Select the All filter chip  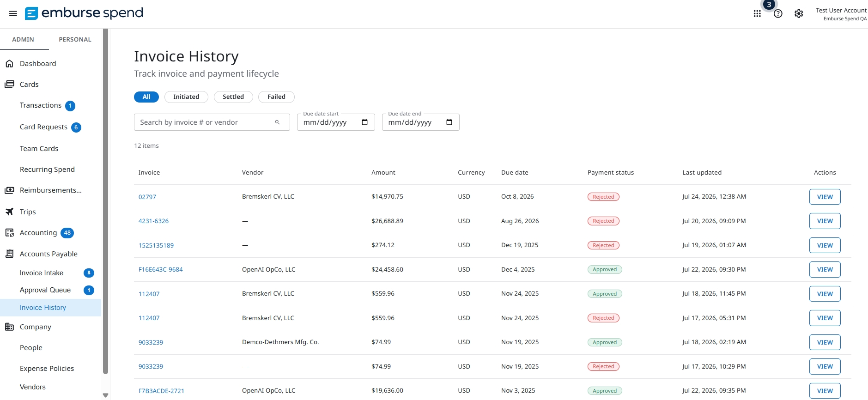tap(146, 97)
